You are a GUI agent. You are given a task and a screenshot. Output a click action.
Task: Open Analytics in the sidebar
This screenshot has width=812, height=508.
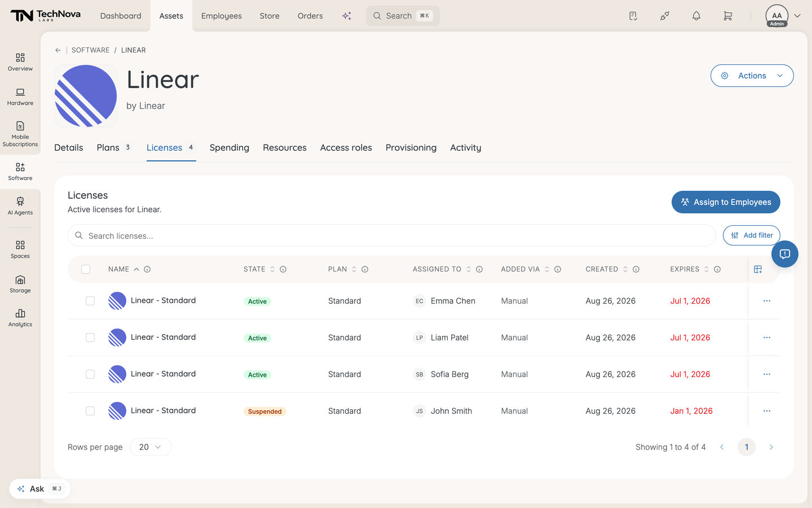click(x=20, y=318)
